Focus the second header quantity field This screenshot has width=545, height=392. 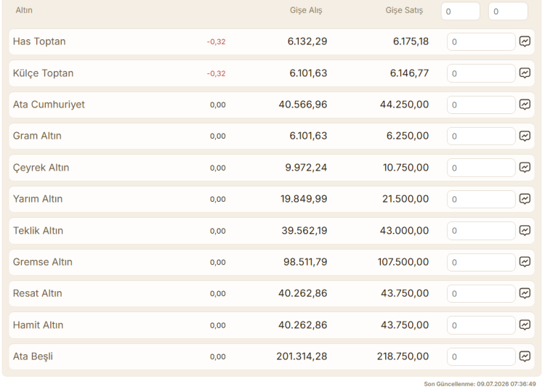(508, 12)
